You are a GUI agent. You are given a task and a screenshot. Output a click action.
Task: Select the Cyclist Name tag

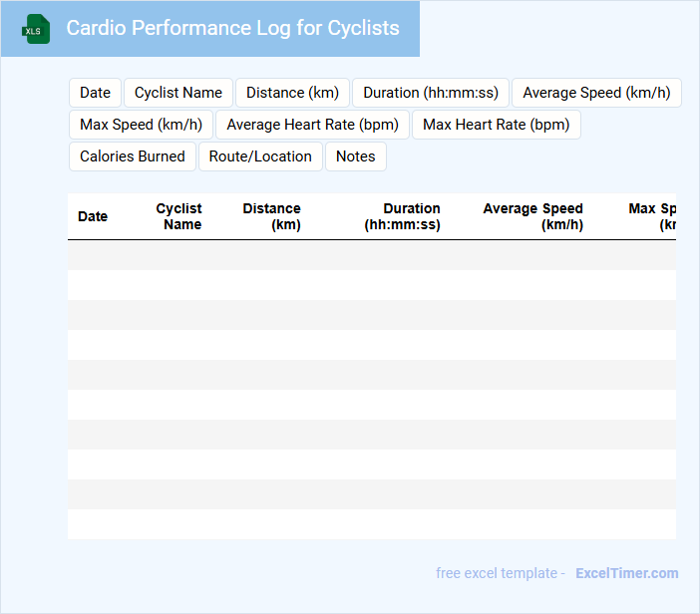pyautogui.click(x=178, y=93)
